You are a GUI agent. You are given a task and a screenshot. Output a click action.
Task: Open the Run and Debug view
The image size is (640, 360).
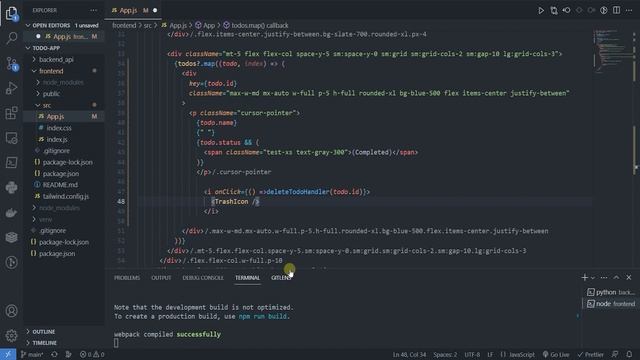(11, 88)
